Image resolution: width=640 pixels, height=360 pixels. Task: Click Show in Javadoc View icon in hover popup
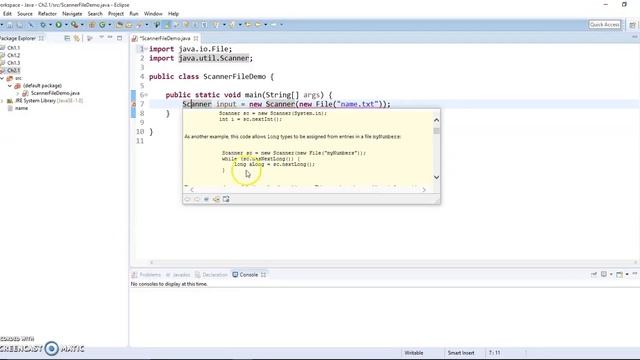[x=206, y=199]
